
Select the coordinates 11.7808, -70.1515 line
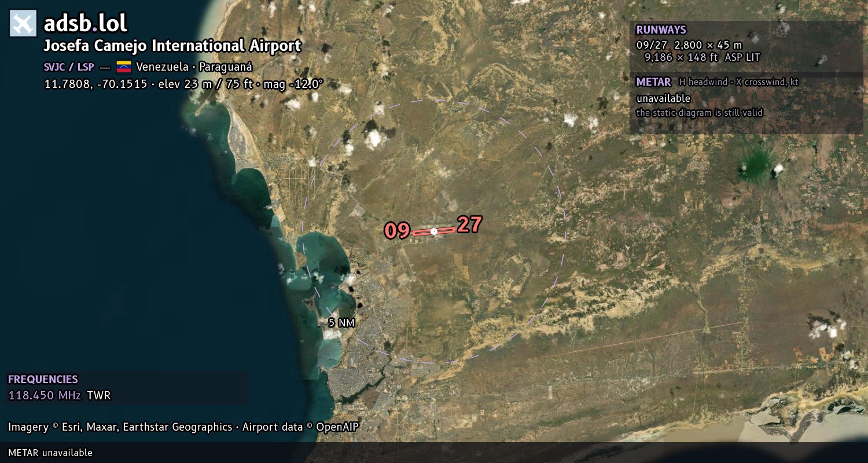[183, 84]
